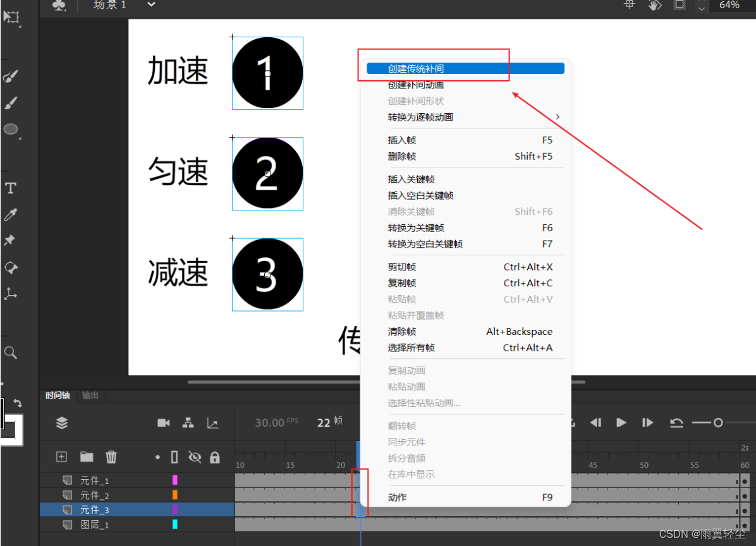Expand the 场景 1 scene dropdown
The image size is (756, 546).
[150, 5]
